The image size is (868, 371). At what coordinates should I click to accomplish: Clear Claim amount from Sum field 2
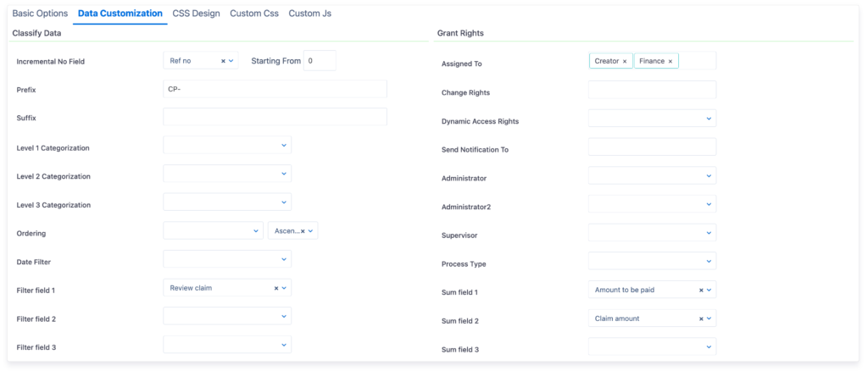(701, 318)
